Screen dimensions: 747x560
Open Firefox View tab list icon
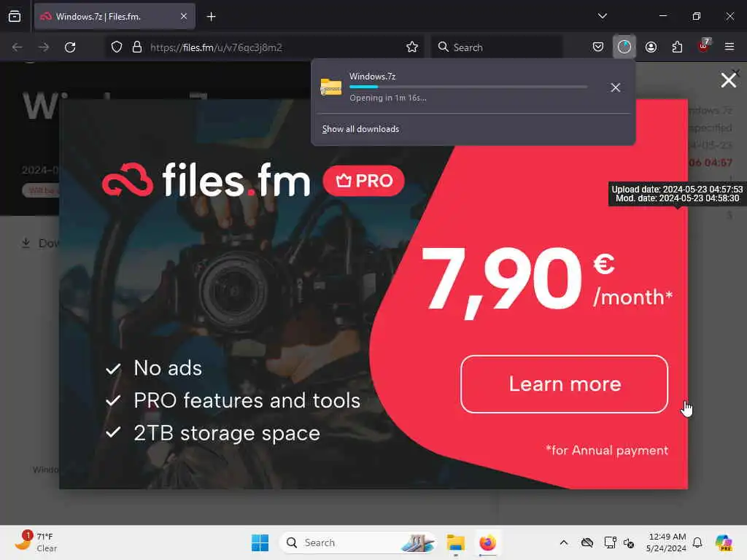(x=15, y=16)
